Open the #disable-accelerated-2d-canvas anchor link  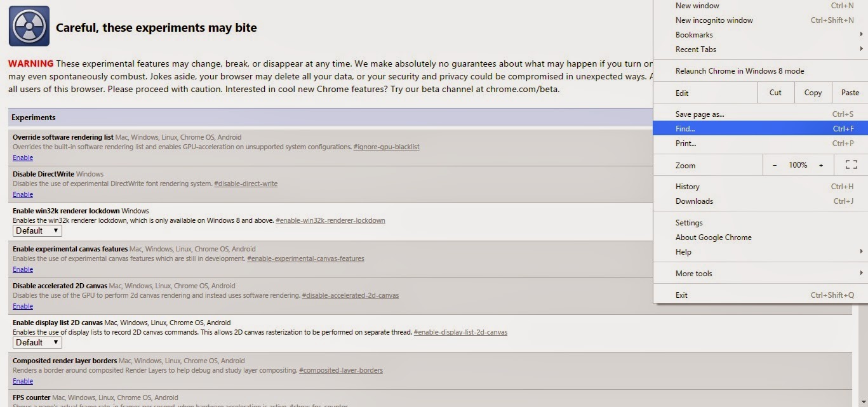click(351, 295)
